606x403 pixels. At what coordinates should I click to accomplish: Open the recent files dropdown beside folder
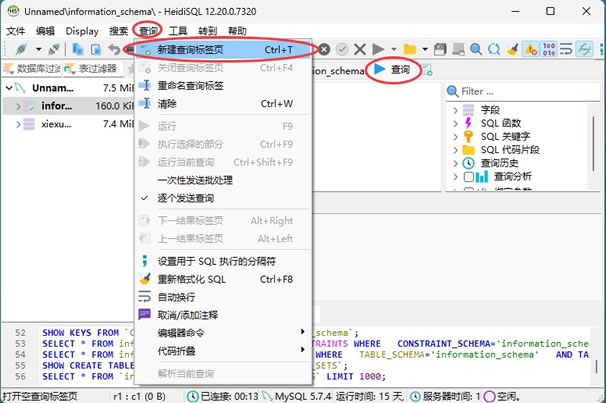tap(425, 49)
